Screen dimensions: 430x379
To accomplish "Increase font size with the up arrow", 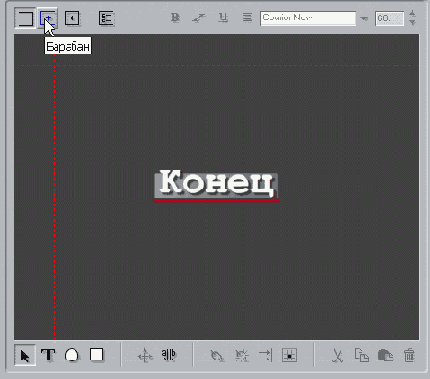I will tap(413, 14).
